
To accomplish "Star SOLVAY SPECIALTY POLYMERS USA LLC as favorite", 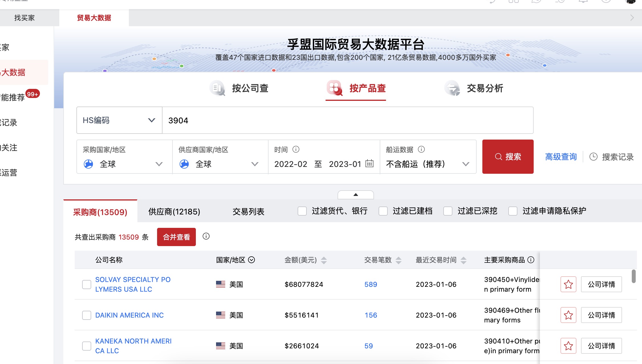I will (568, 284).
